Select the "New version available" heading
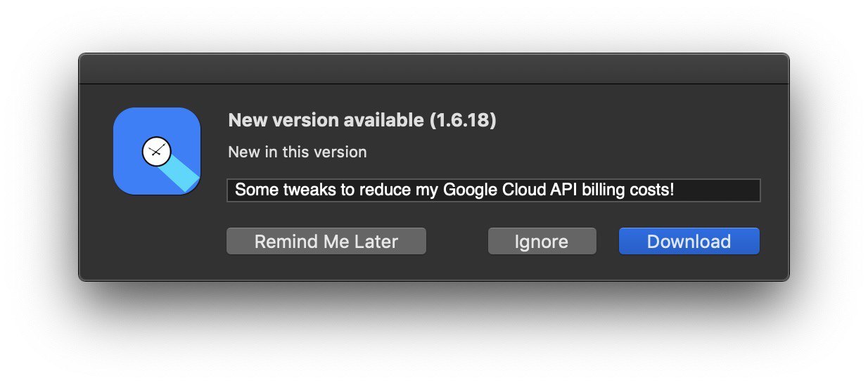Screen dimensions: 868x385 [362, 121]
